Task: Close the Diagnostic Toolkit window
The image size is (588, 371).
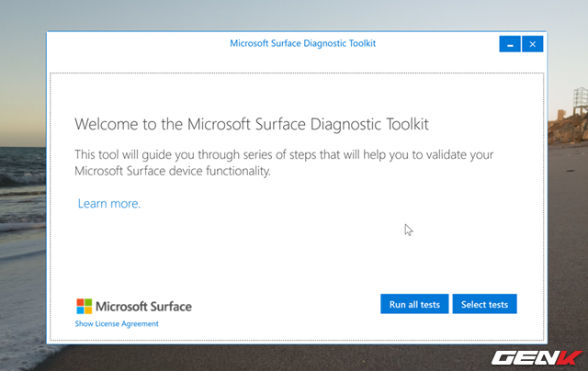Action: (x=532, y=43)
